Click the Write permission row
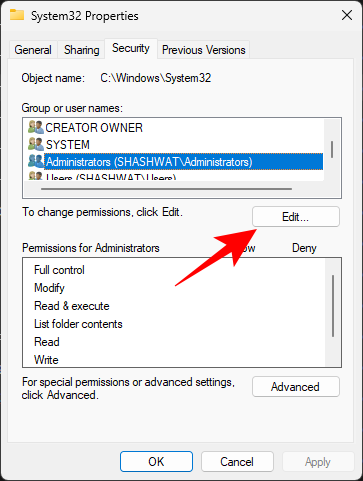The image size is (363, 481). [x=46, y=360]
